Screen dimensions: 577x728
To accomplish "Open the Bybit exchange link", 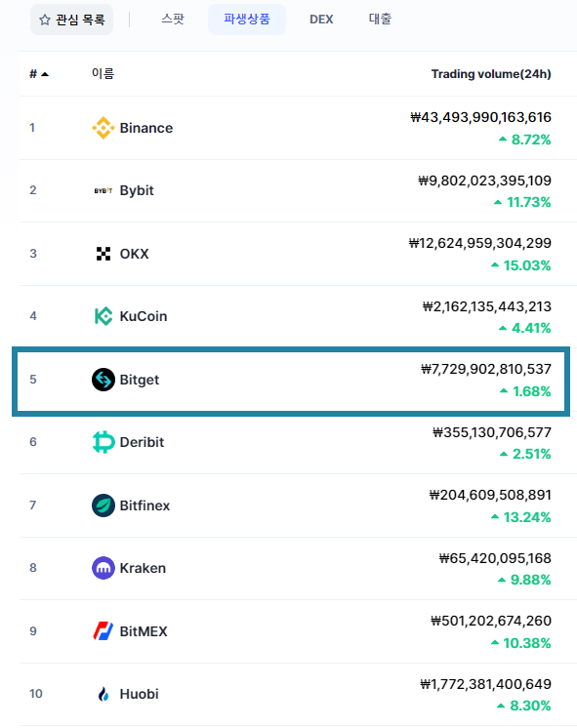I will (x=137, y=190).
